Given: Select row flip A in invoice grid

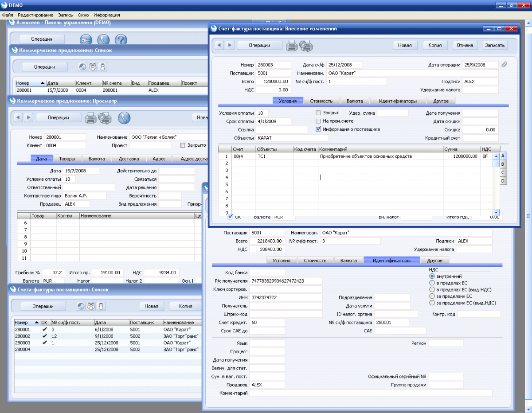Looking at the screenshot, I should pos(503,156).
